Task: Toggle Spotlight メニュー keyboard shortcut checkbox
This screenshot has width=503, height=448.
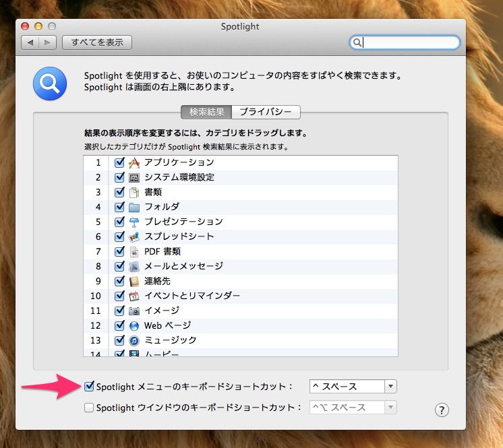Action: 89,386
